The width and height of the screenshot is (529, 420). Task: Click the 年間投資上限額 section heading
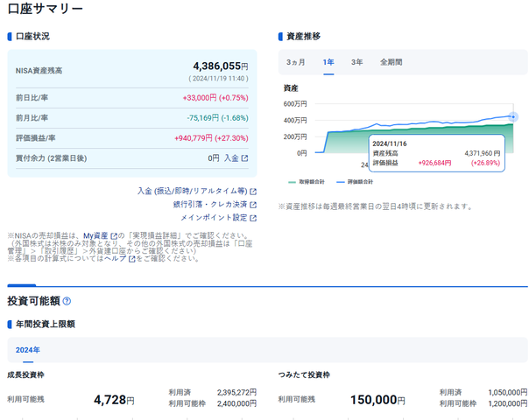pos(46,325)
